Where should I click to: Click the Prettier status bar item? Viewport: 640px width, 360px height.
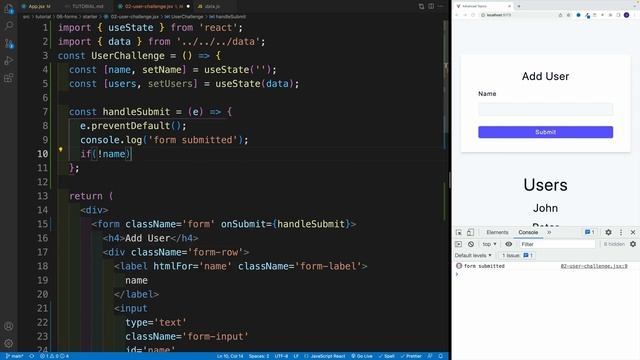[x=411, y=356]
